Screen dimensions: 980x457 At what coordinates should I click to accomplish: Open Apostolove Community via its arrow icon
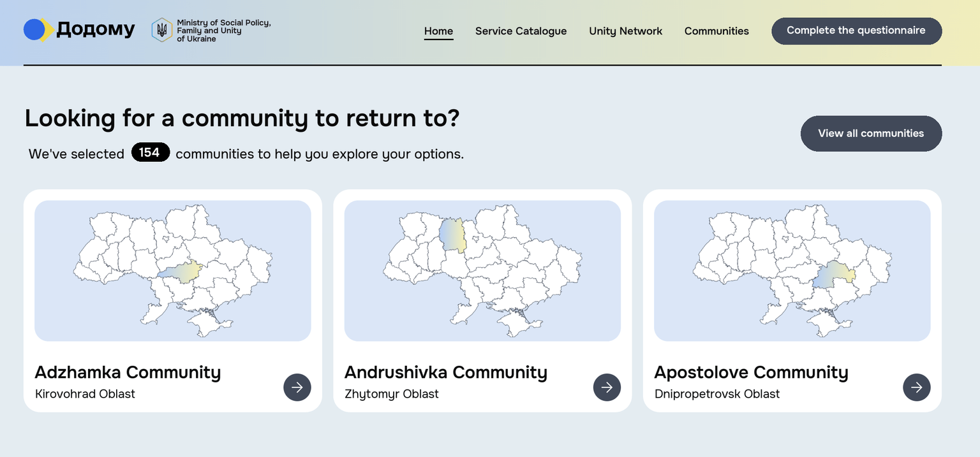[917, 387]
